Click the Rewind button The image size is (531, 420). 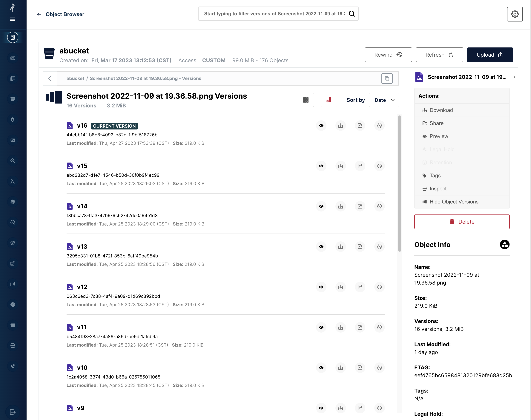(x=388, y=55)
